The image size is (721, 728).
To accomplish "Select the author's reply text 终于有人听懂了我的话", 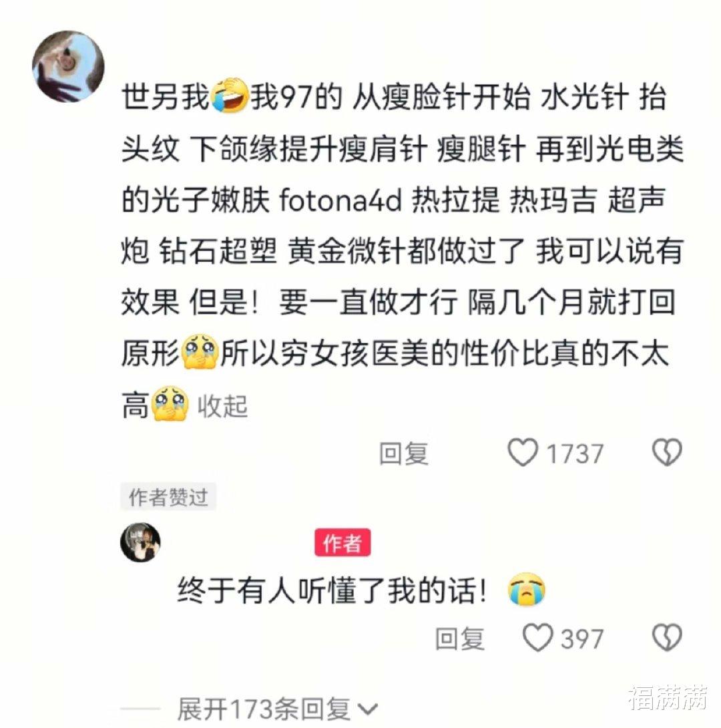I will coord(332,590).
